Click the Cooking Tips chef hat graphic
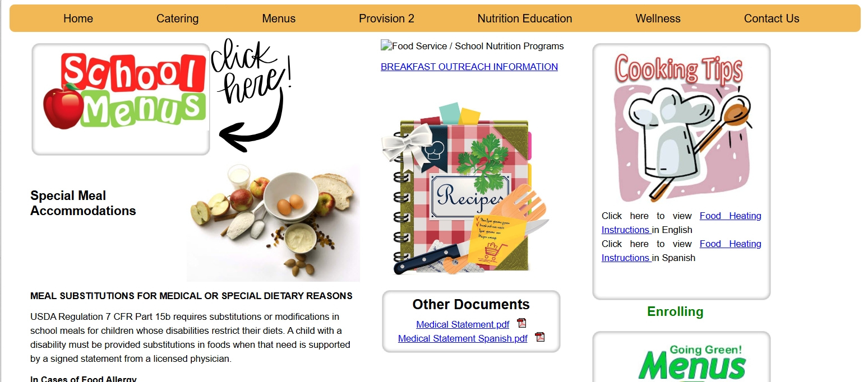The image size is (868, 382). coord(681,127)
